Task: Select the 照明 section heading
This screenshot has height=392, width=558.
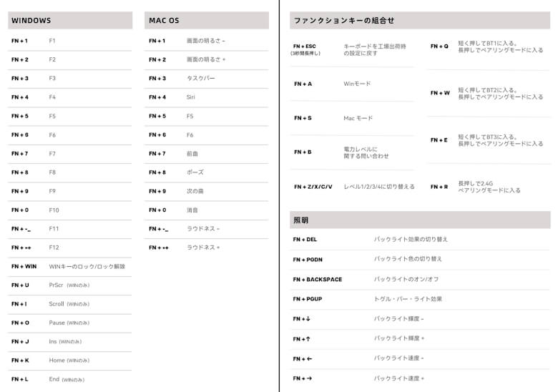Action: (300, 220)
